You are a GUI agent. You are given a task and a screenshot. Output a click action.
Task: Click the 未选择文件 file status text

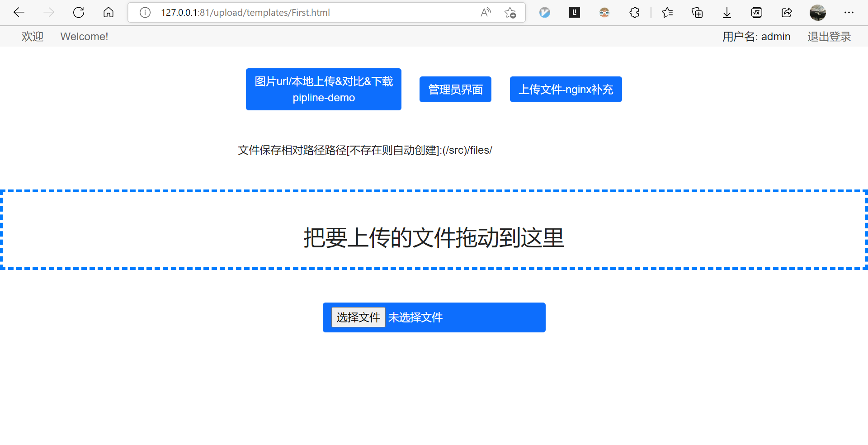point(415,317)
